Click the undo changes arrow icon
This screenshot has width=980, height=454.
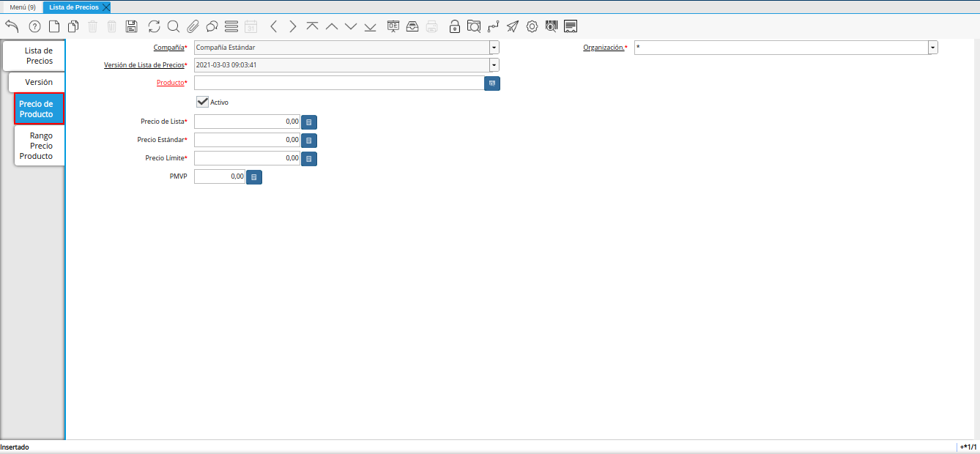tap(12, 26)
